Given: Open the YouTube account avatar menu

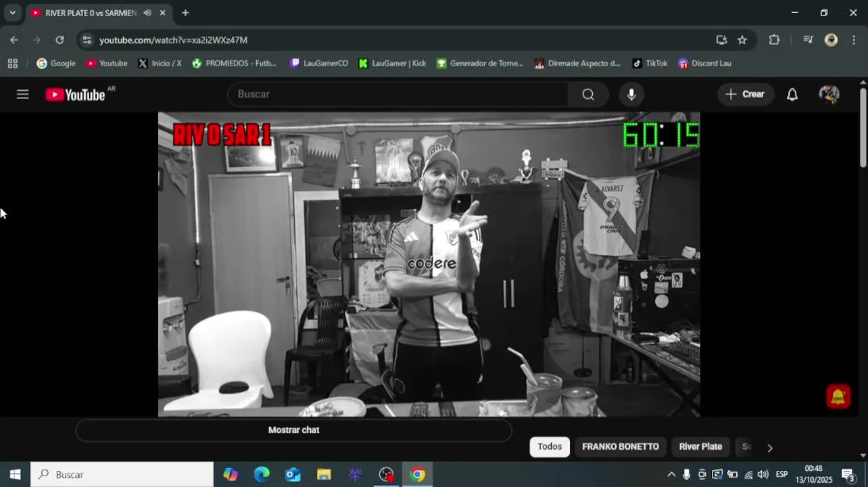Looking at the screenshot, I should 829,94.
